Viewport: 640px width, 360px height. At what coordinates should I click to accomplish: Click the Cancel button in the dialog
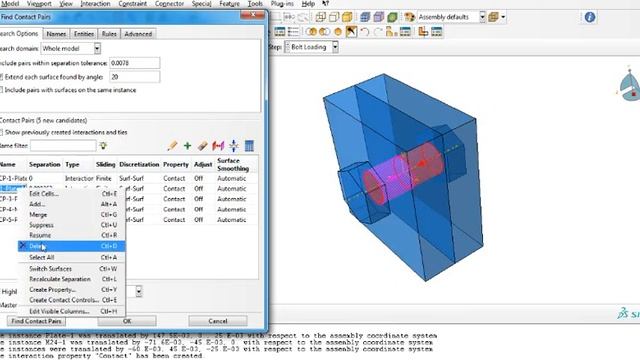click(x=218, y=321)
